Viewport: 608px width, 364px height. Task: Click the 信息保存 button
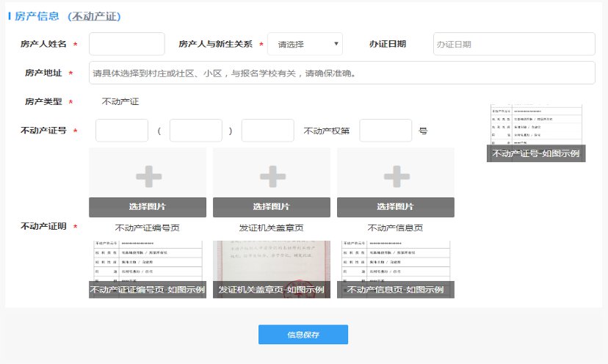coord(303,335)
